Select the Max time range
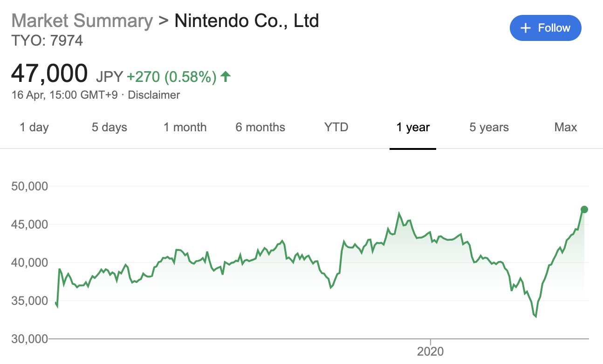The width and height of the screenshot is (603, 364). pyautogui.click(x=566, y=127)
